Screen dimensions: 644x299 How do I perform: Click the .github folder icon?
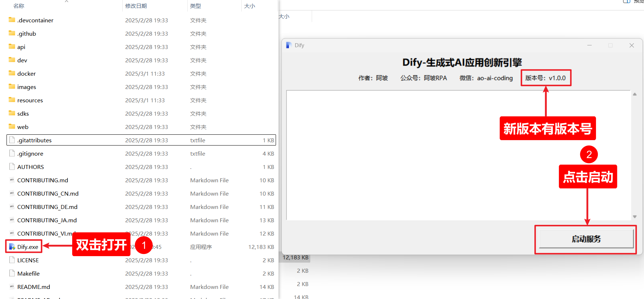[x=12, y=33]
